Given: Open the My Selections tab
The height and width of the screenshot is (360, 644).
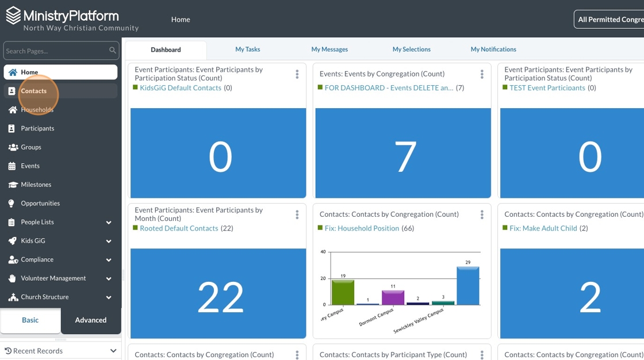Looking at the screenshot, I should [412, 49].
